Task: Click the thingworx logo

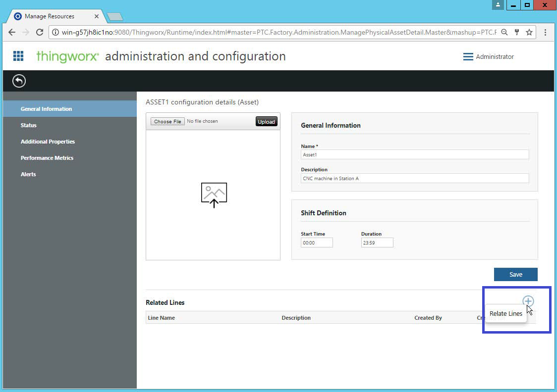Action: (67, 56)
